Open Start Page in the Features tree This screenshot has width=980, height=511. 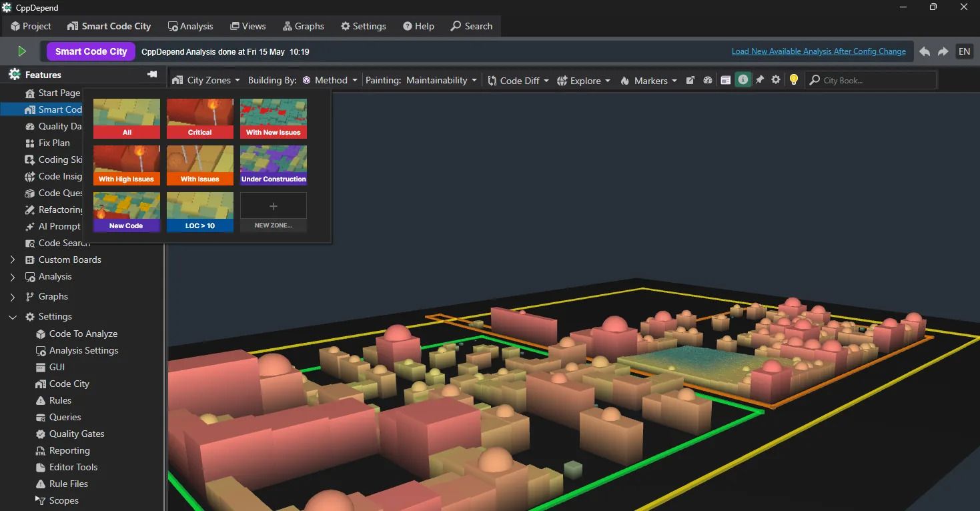[x=52, y=93]
